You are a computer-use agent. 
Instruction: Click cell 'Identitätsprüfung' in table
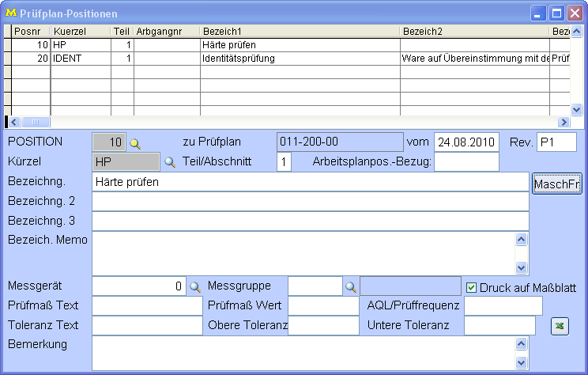[x=300, y=59]
